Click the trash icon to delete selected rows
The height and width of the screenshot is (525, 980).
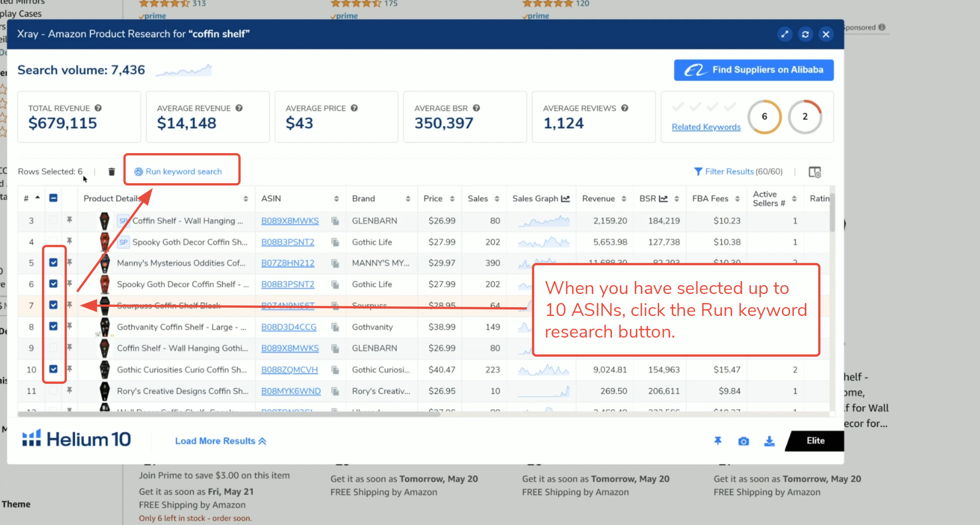coord(111,172)
